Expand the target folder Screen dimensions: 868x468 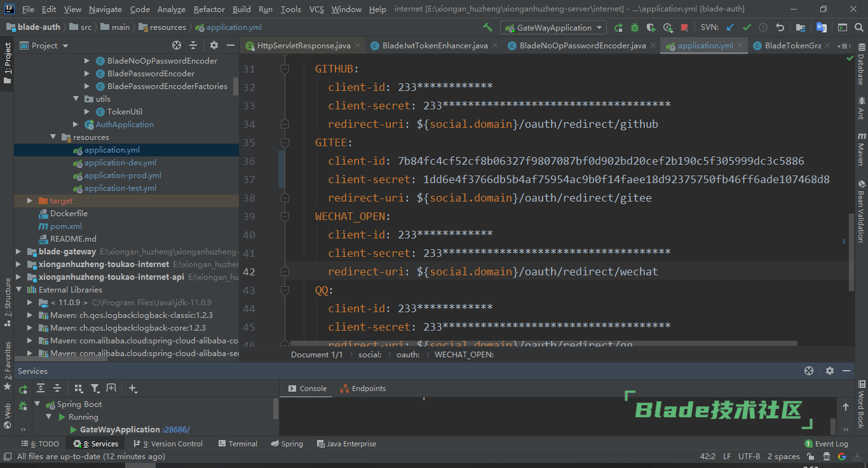[x=30, y=201]
